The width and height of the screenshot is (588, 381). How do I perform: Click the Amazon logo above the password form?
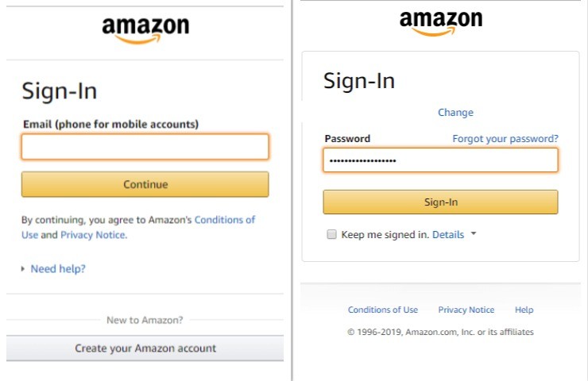[x=441, y=23]
